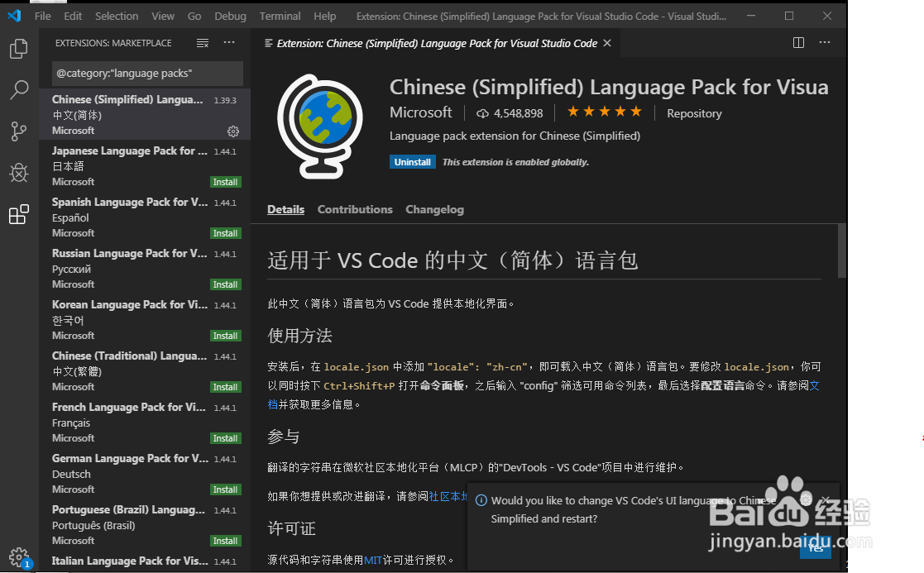924x573 pixels.
Task: Click the Uninstall button
Action: click(x=412, y=161)
